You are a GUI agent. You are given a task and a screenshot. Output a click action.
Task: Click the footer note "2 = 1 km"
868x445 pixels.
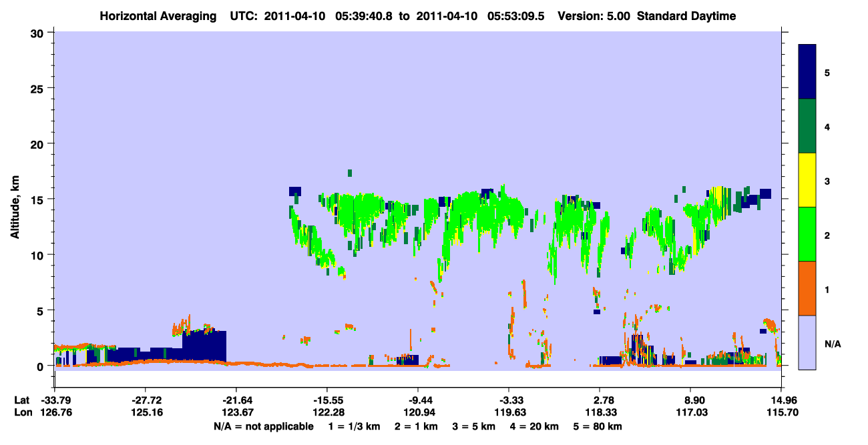tap(417, 426)
